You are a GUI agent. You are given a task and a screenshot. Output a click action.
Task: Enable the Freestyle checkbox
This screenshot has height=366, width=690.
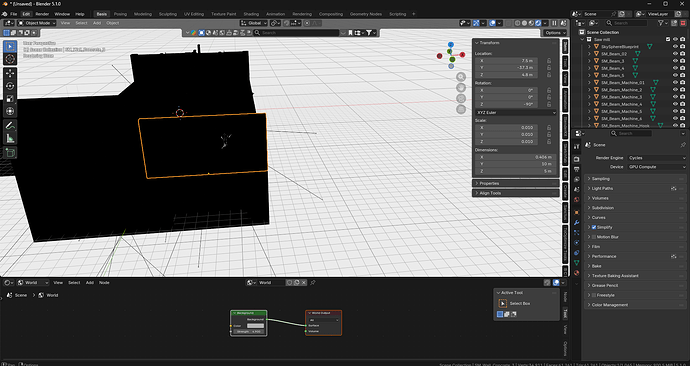pos(594,295)
